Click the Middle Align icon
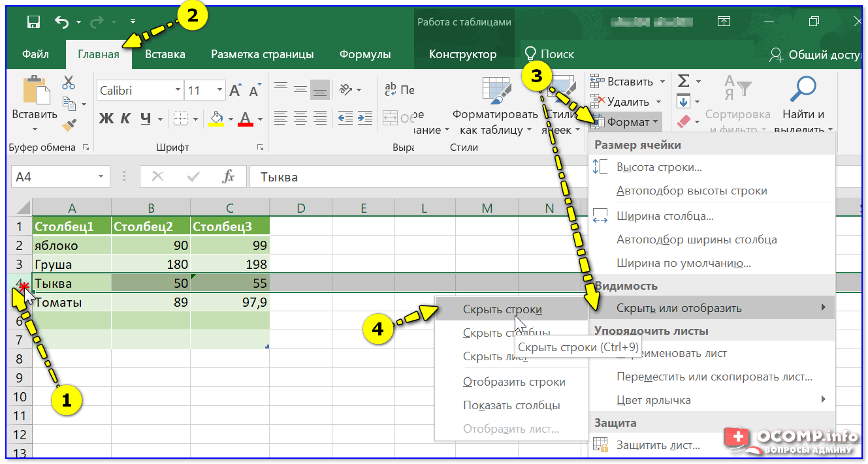The image size is (868, 464). (x=300, y=89)
